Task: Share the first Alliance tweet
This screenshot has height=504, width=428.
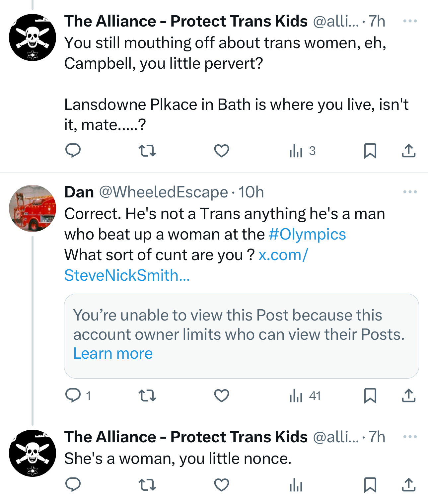Action: coord(408,151)
